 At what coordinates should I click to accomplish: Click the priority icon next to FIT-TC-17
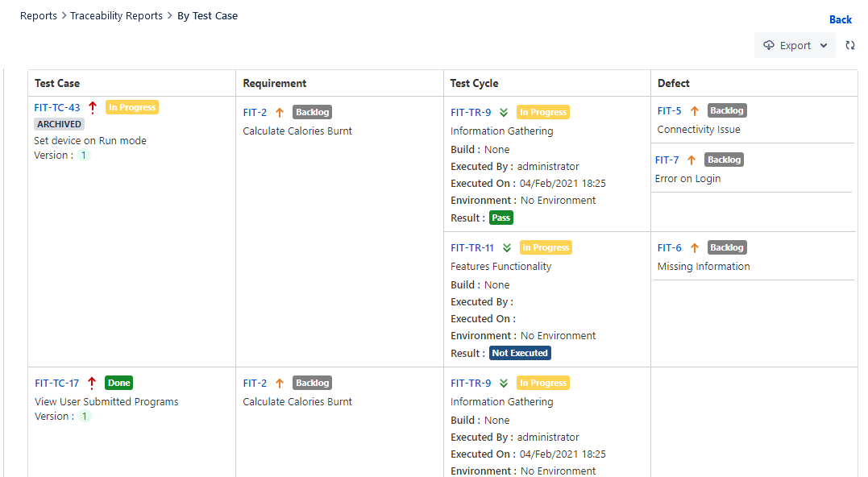click(91, 382)
